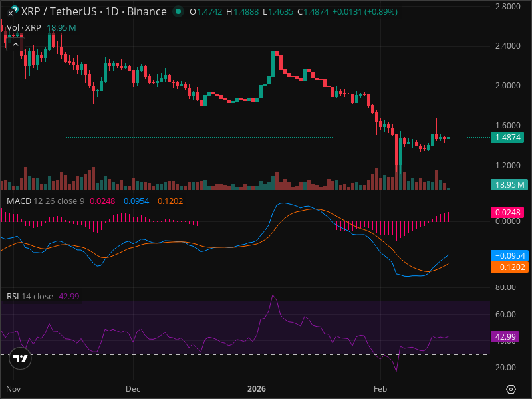
Task: Click the green market status dot
Action: click(178, 11)
